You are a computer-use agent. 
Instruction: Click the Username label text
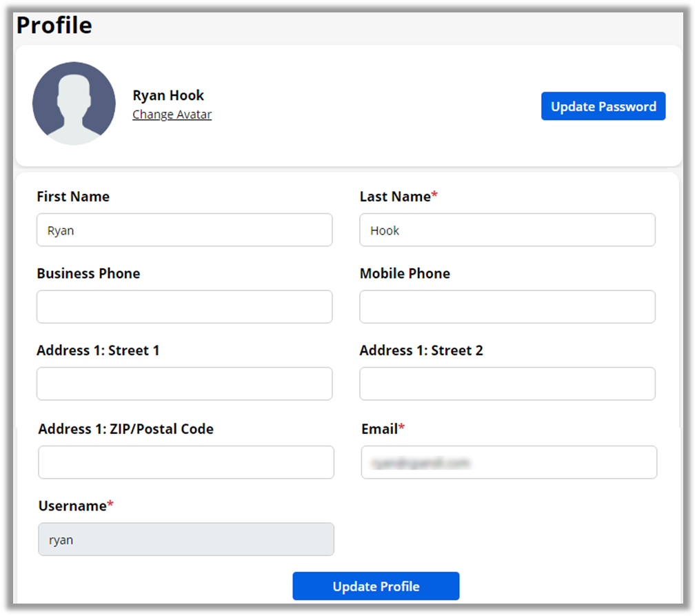point(72,506)
